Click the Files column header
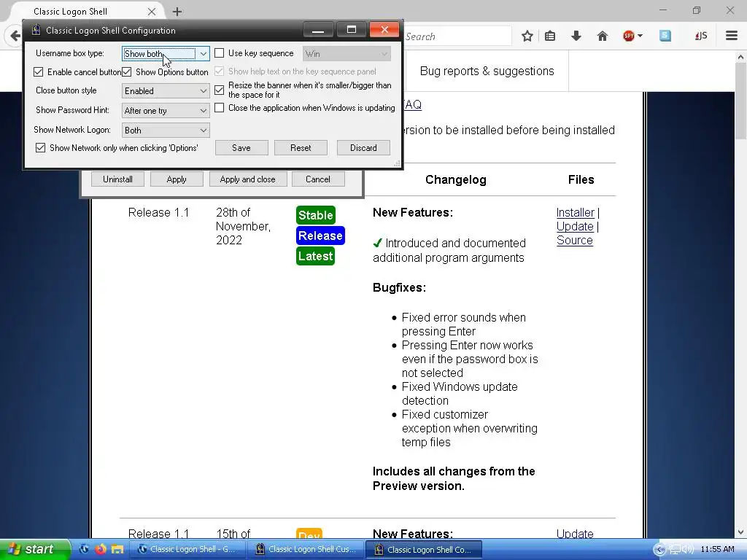This screenshot has height=560, width=747. point(581,179)
